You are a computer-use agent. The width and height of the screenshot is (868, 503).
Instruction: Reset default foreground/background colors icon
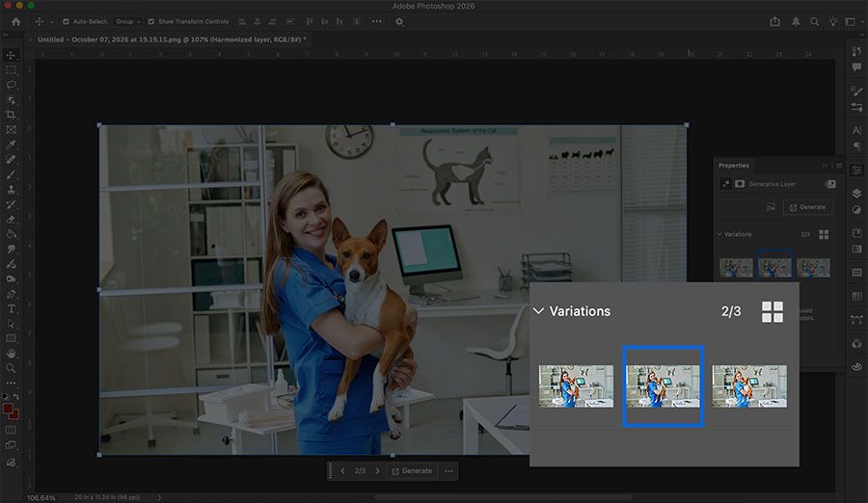5,396
